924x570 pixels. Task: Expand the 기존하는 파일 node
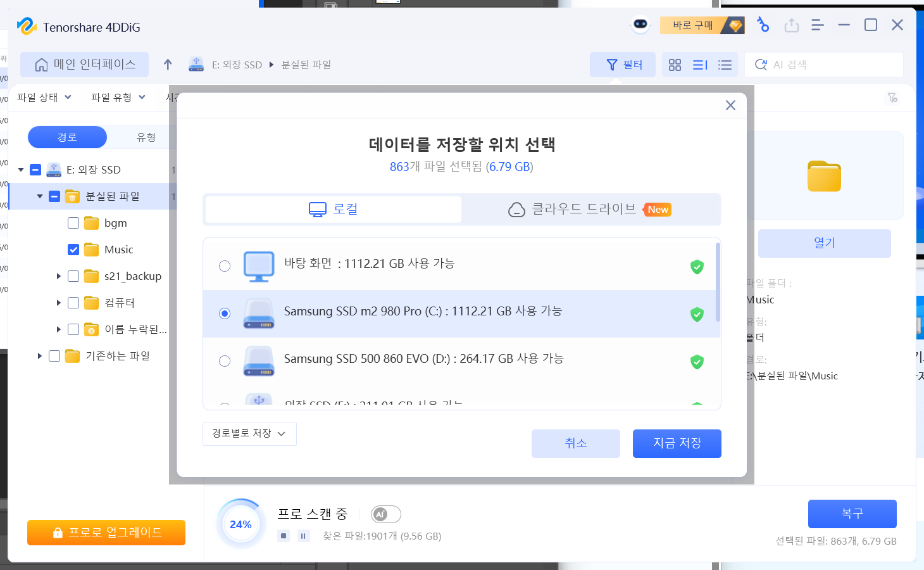(x=40, y=356)
